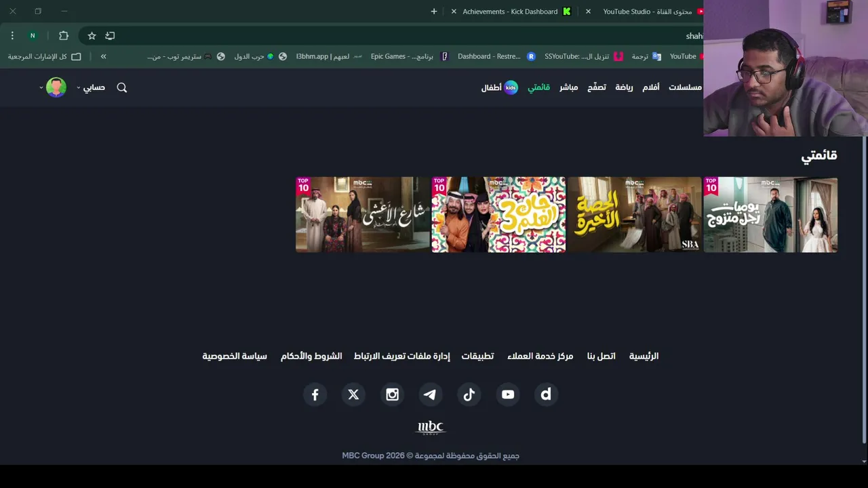The width and height of the screenshot is (868, 488).
Task: Open the شارع الأعشى show thumbnail
Action: (363, 215)
